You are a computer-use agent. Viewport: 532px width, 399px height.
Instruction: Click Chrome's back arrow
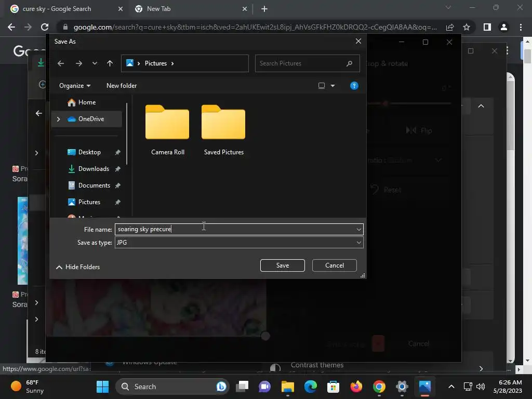(11, 27)
